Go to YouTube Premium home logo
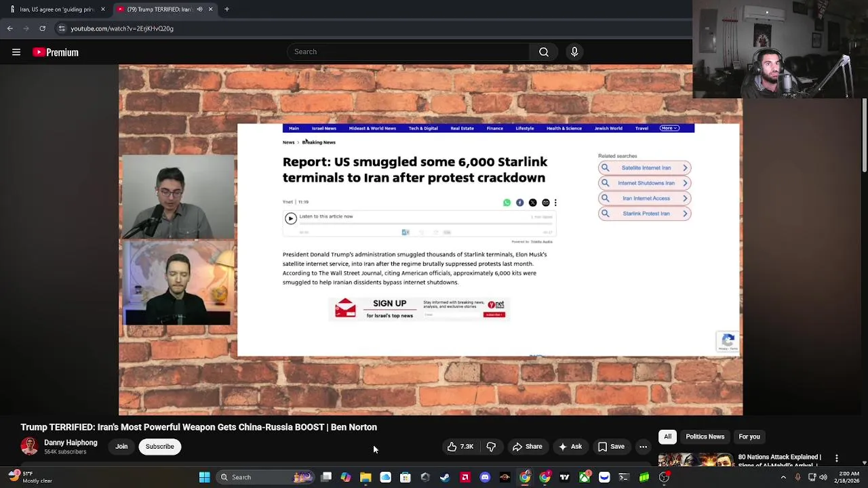The image size is (868, 488). pos(56,52)
